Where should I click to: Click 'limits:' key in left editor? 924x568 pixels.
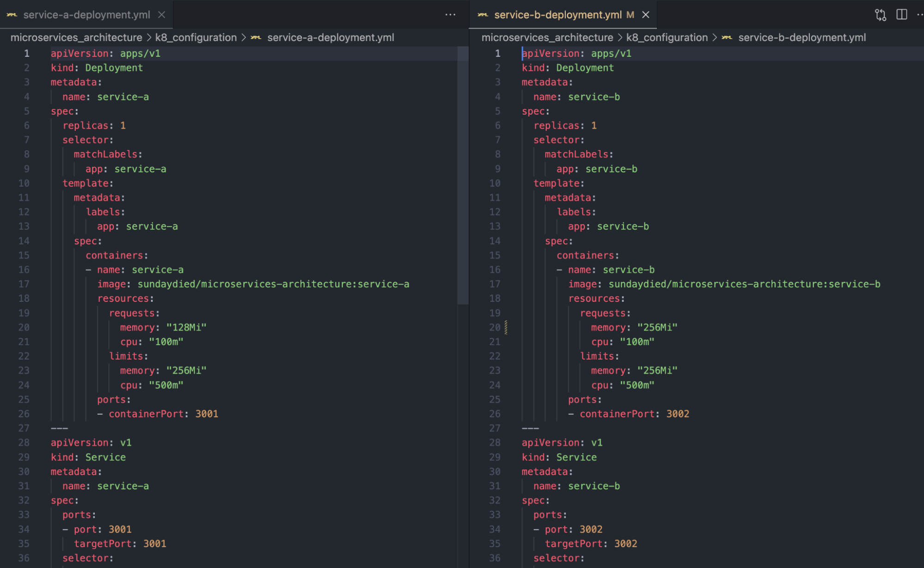point(129,356)
